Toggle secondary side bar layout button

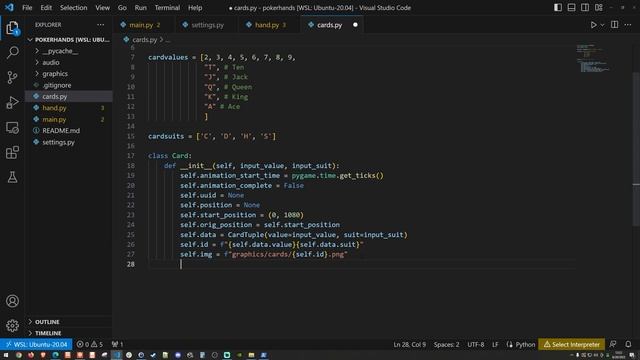tap(585, 8)
